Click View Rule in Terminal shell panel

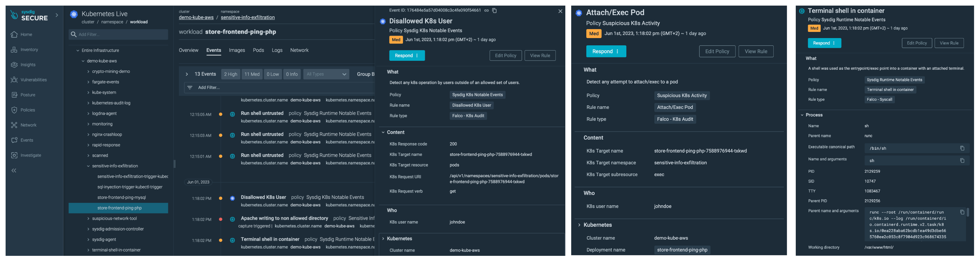tap(949, 43)
